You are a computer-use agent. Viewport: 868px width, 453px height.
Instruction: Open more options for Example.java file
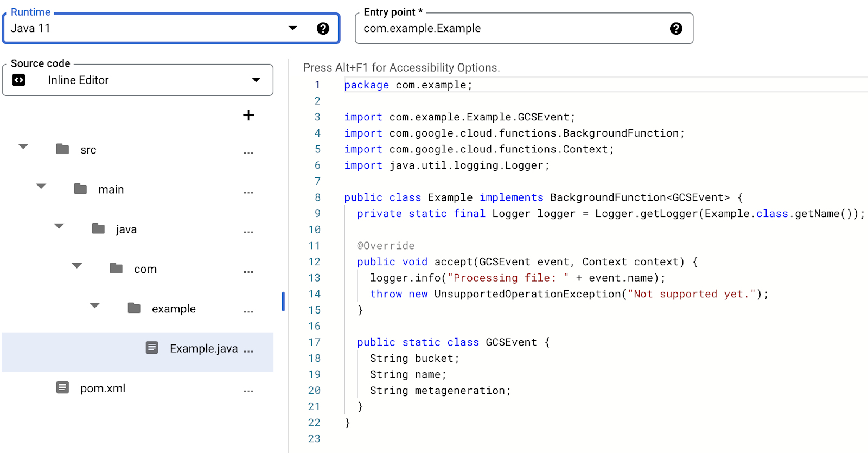(248, 351)
